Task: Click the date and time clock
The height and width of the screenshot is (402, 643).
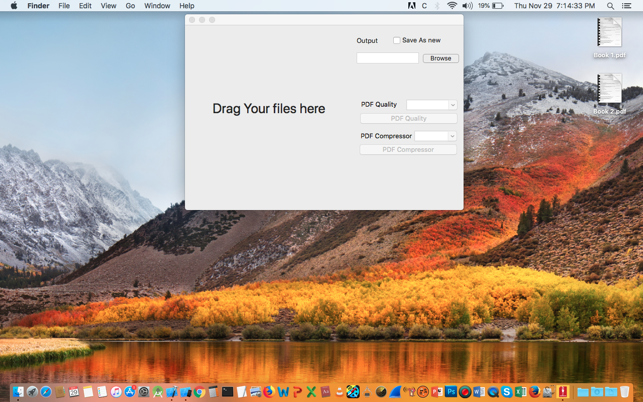Action: (x=554, y=6)
